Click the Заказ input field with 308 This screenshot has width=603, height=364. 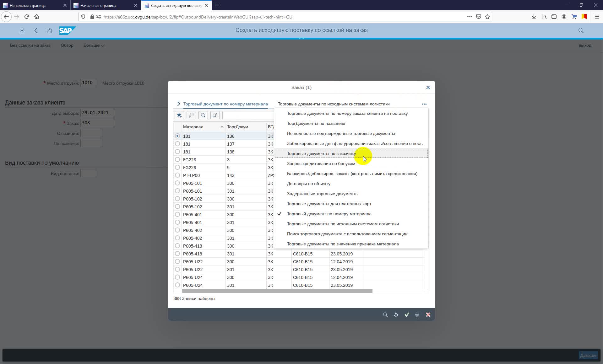pos(98,123)
